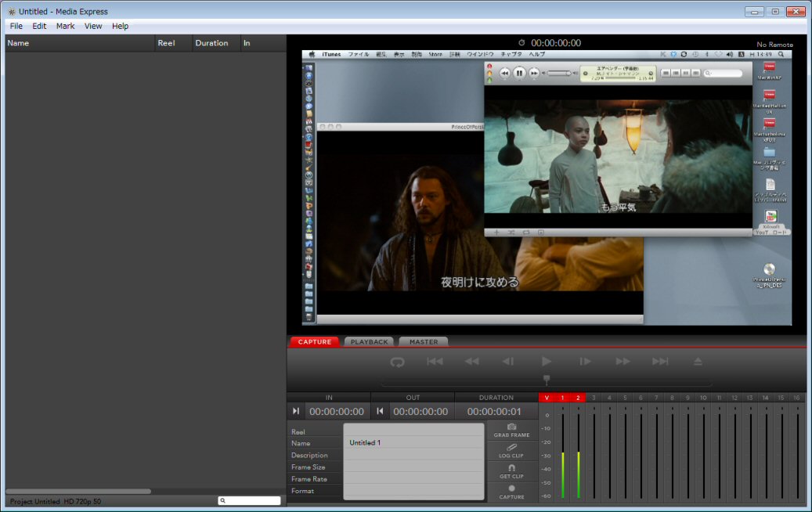The width and height of the screenshot is (812, 512).
Task: Rewind the tape
Action: (471, 362)
